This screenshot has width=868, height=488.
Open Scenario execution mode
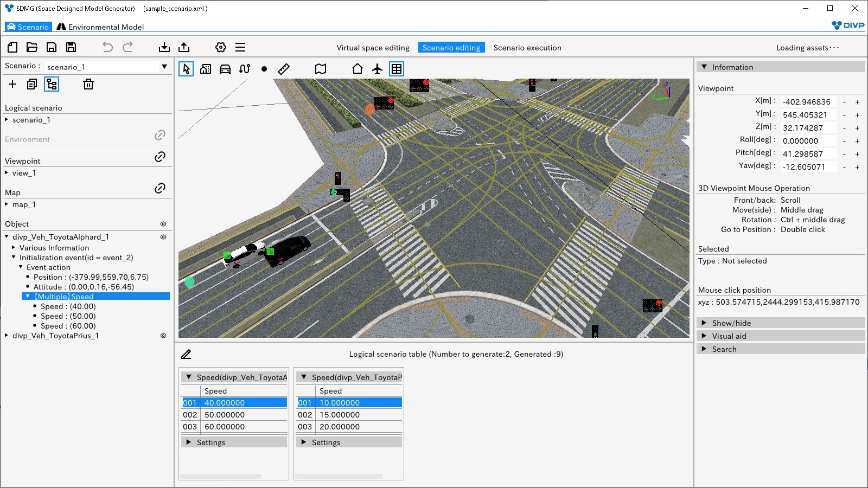(x=527, y=48)
